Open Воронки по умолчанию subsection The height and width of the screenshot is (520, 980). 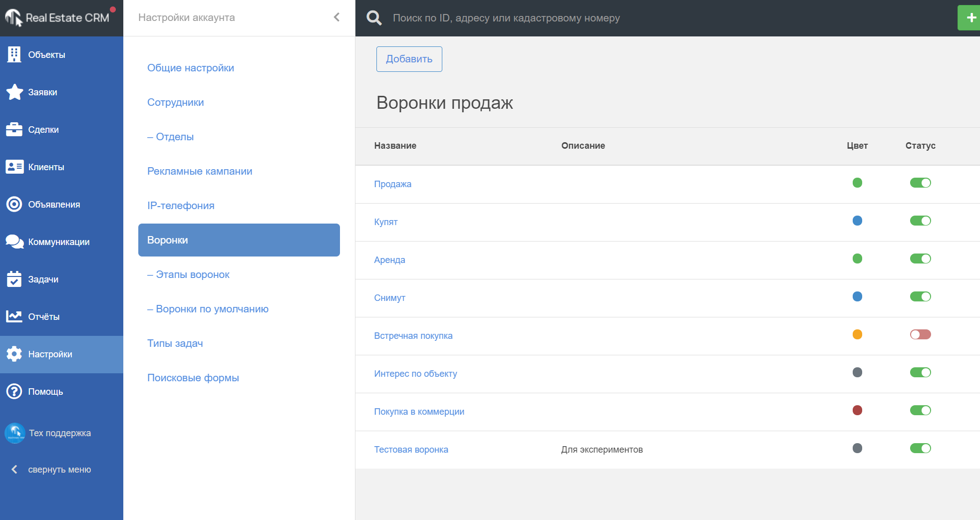(208, 309)
